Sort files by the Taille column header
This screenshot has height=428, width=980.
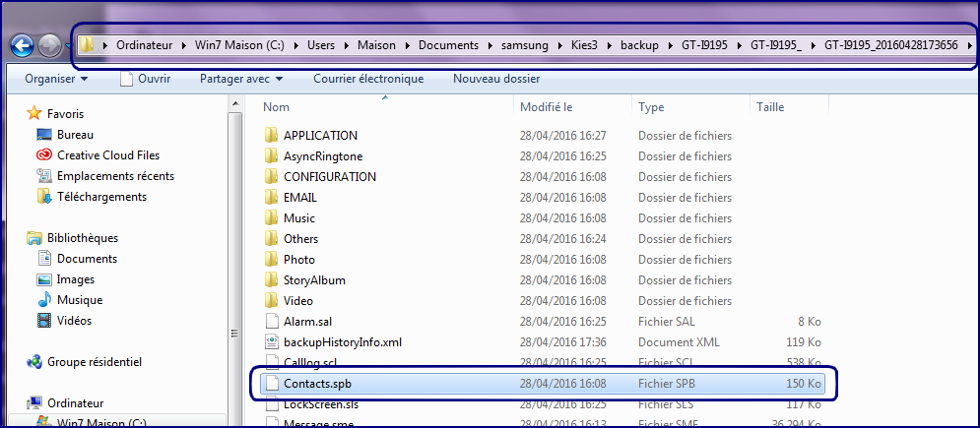point(769,106)
